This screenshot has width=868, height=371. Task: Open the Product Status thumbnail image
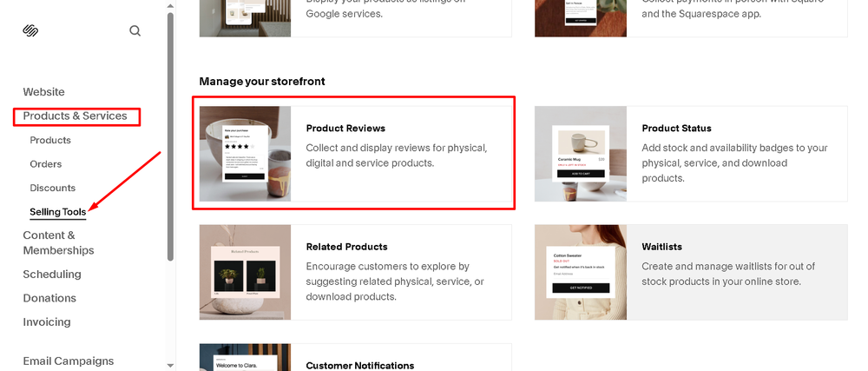point(581,154)
